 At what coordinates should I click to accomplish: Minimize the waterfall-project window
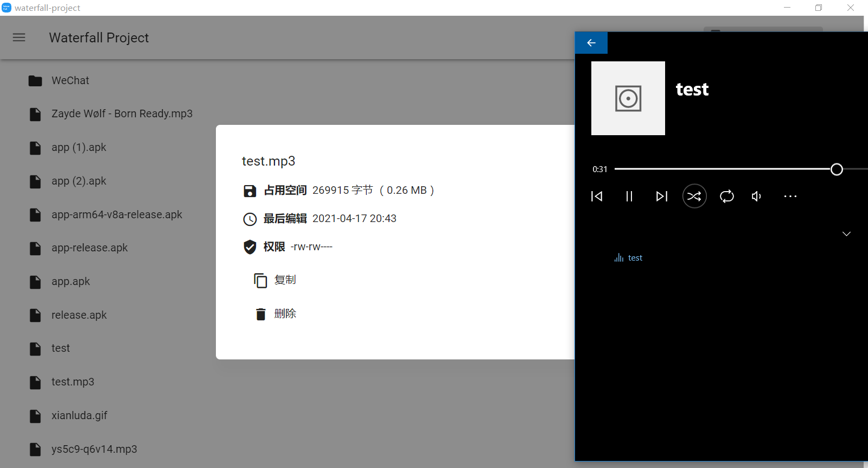point(787,8)
